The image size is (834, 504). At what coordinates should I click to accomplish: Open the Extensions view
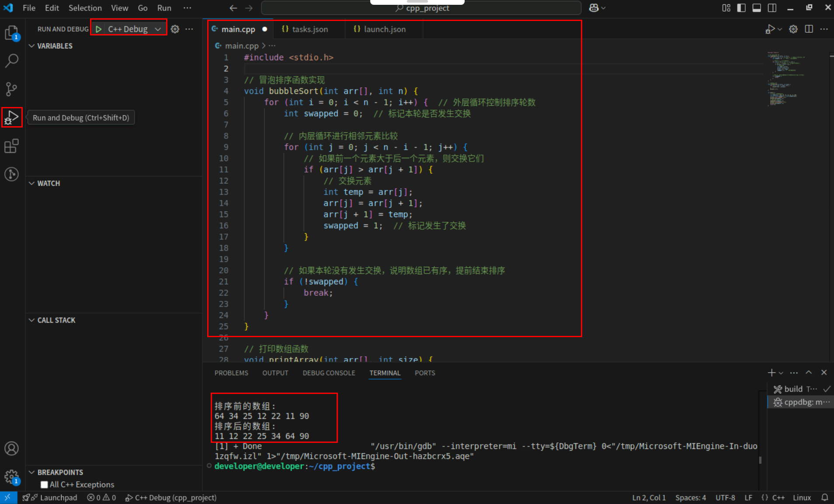click(x=12, y=146)
